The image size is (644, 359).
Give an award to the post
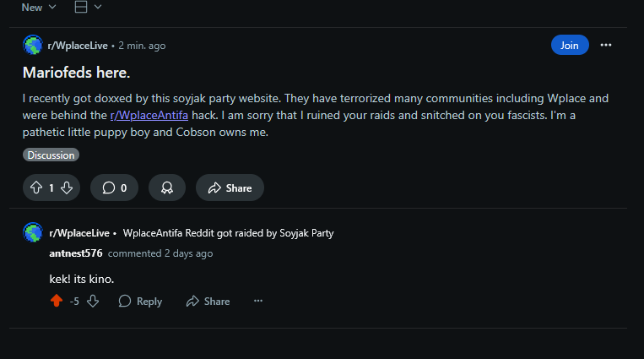pos(167,188)
